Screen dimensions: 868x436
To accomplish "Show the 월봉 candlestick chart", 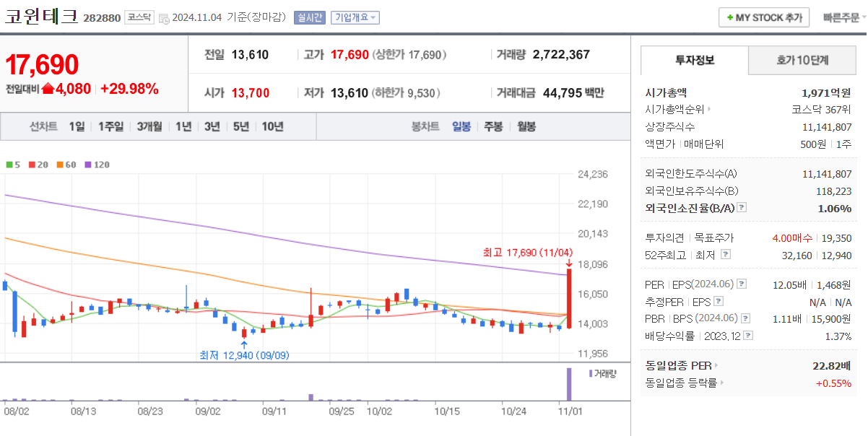I will tap(526, 126).
